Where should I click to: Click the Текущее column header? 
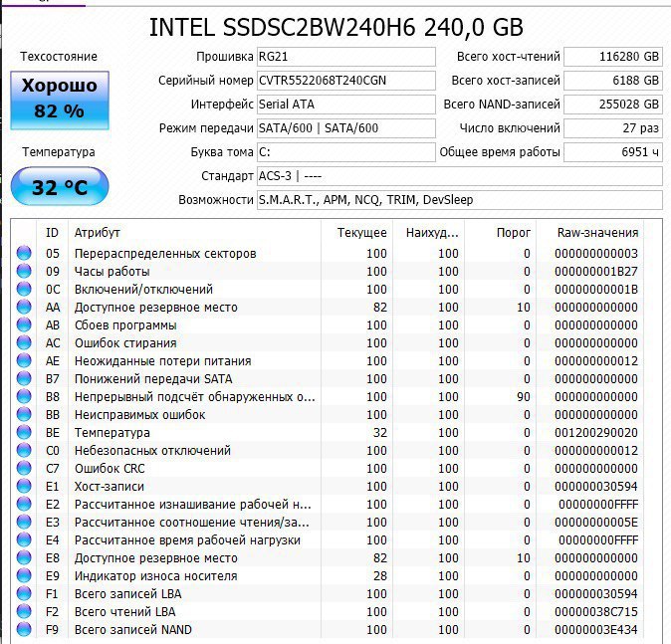(x=356, y=233)
